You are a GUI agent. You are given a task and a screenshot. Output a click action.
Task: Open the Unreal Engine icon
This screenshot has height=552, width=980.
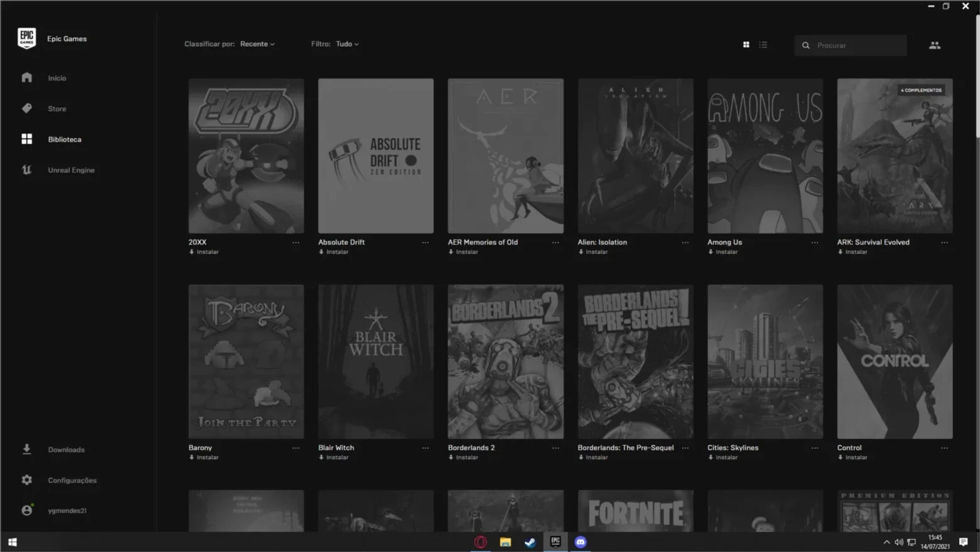(x=26, y=170)
